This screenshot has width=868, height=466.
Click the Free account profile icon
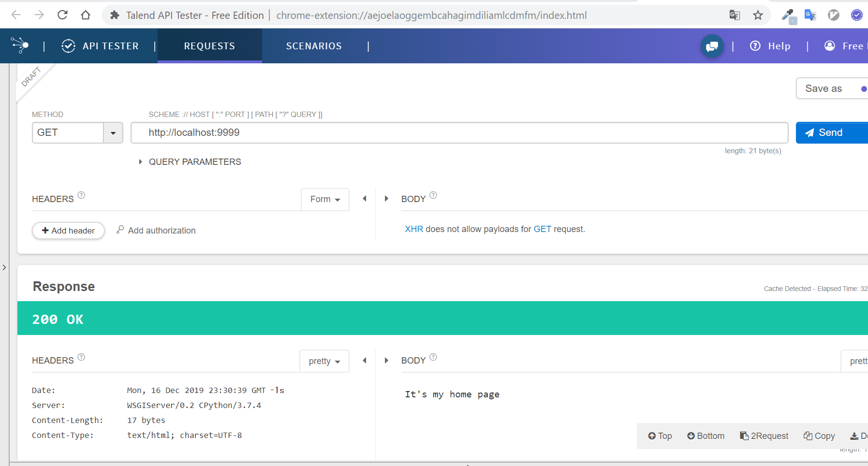[x=830, y=46]
